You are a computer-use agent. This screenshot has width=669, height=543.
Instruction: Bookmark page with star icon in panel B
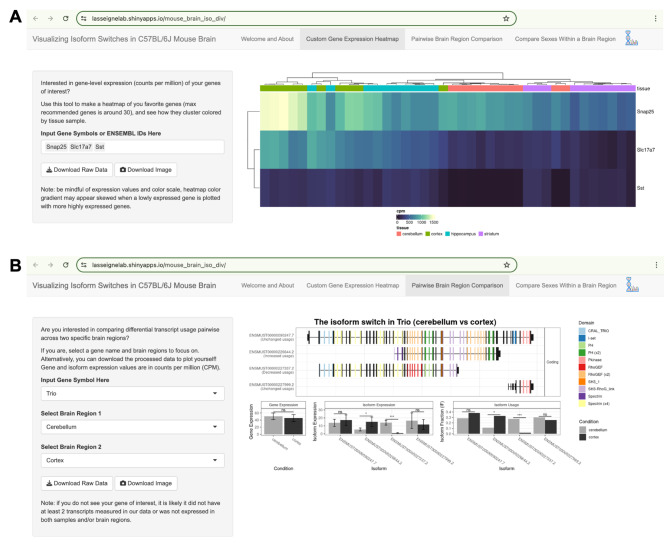(506, 265)
